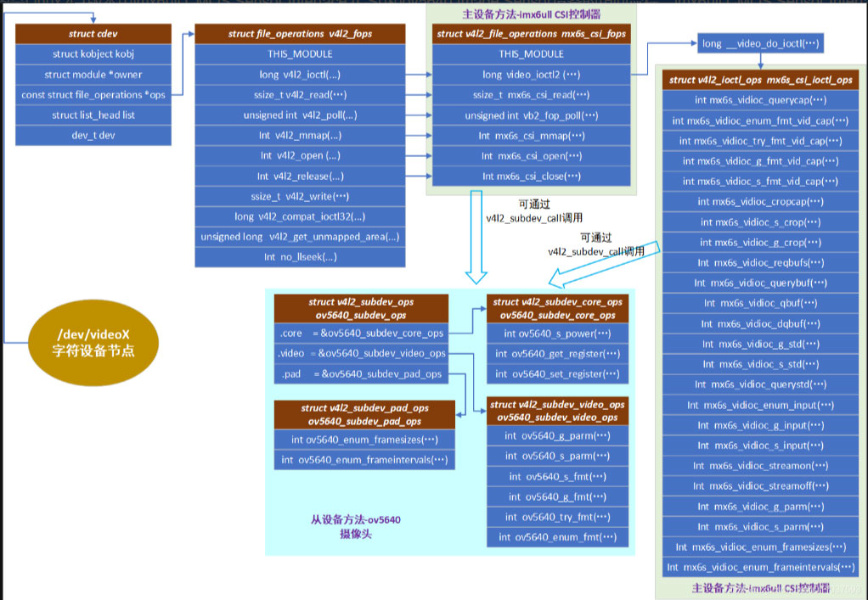Click the struct file_operations v4l2_fops header

(x=300, y=33)
